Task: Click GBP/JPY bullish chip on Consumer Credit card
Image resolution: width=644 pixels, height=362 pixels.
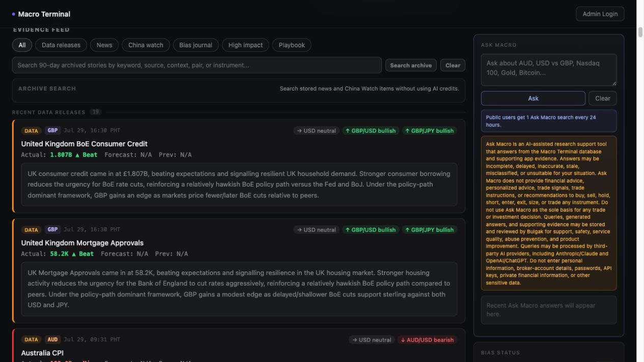Action: point(429,131)
